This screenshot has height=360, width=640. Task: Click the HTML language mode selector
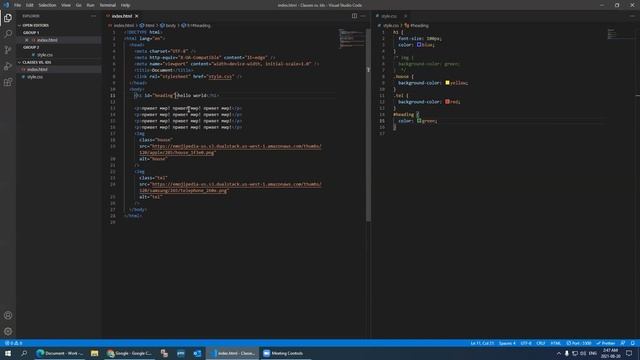pos(556,343)
